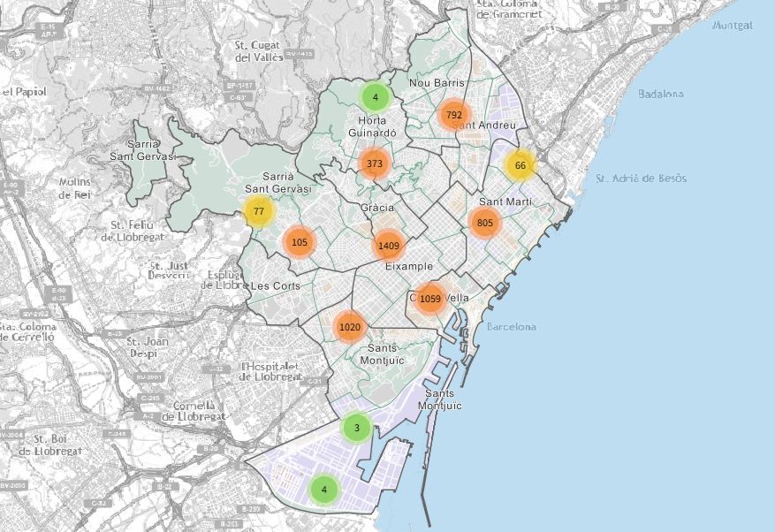Click the St. Cugat del Vallès label
Image resolution: width=775 pixels, height=532 pixels.
(259, 51)
